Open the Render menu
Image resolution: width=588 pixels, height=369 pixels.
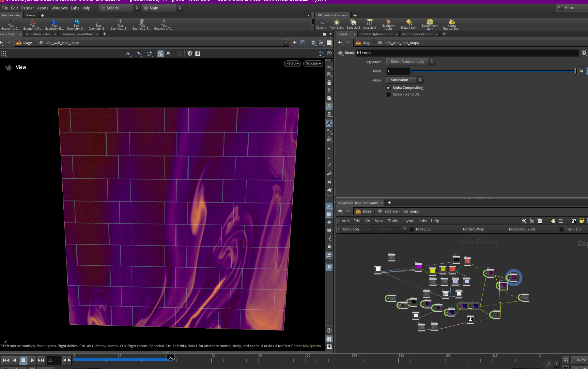pos(27,8)
